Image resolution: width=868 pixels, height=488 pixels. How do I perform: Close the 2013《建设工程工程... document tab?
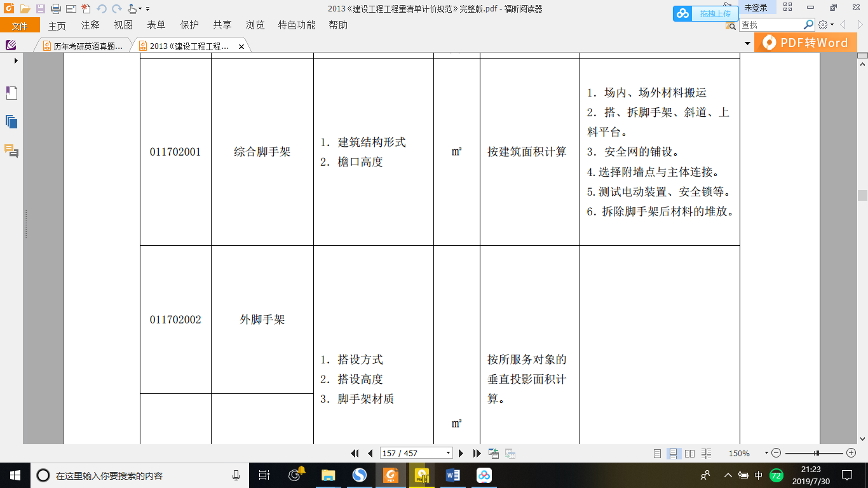[x=241, y=47]
